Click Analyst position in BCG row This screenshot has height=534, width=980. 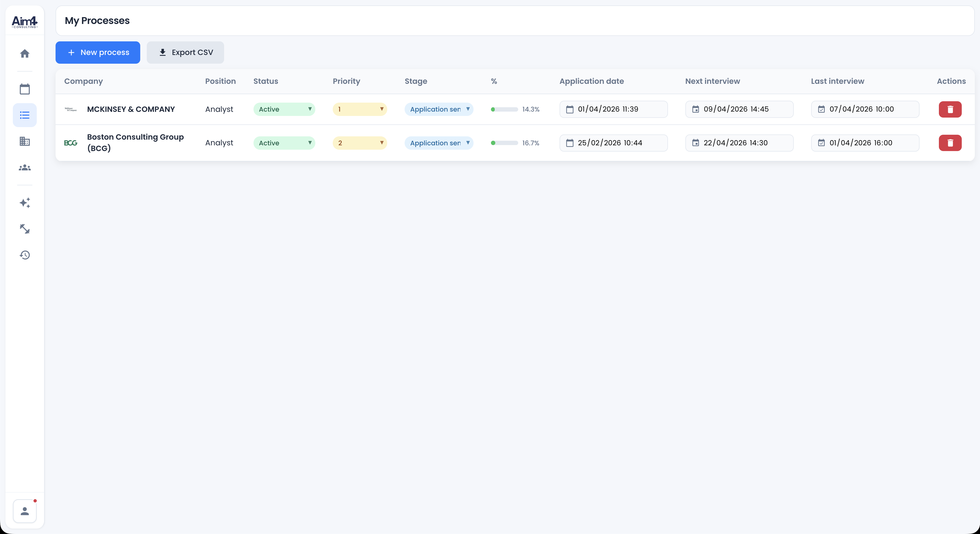click(x=219, y=143)
